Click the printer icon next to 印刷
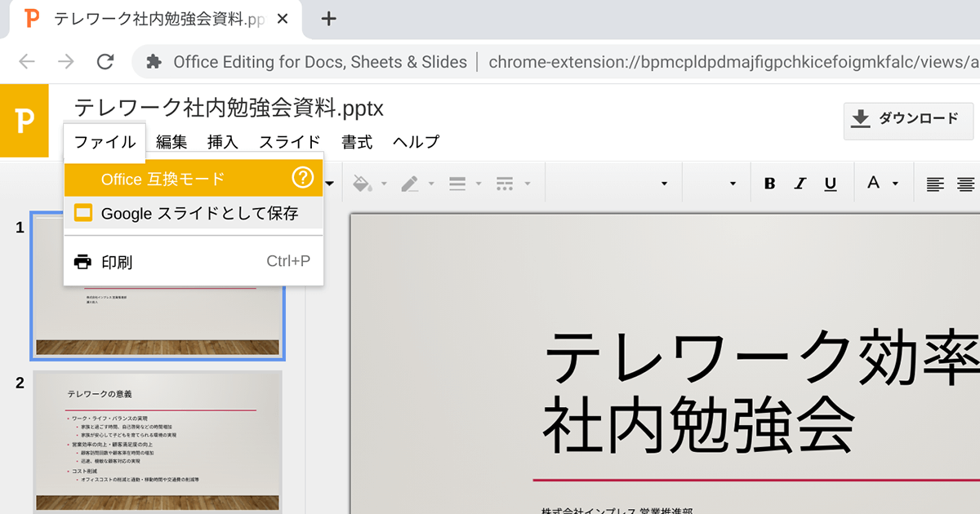Image resolution: width=980 pixels, height=514 pixels. (x=82, y=262)
